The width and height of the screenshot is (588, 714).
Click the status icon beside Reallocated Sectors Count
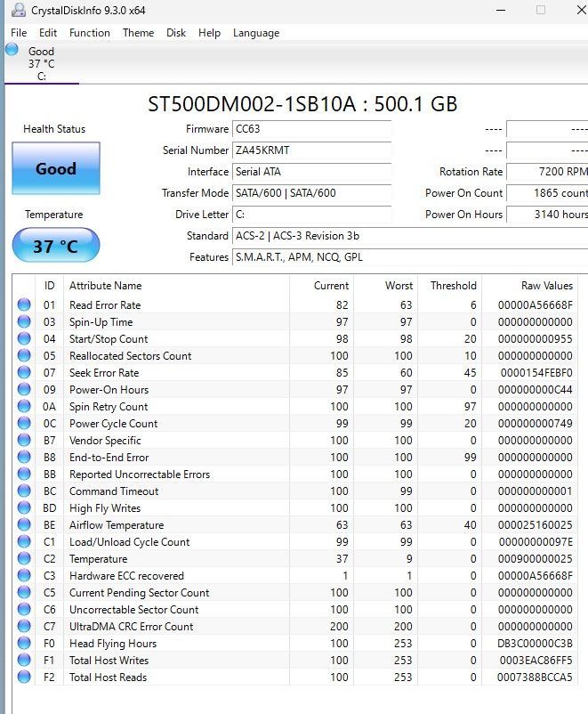tap(24, 356)
